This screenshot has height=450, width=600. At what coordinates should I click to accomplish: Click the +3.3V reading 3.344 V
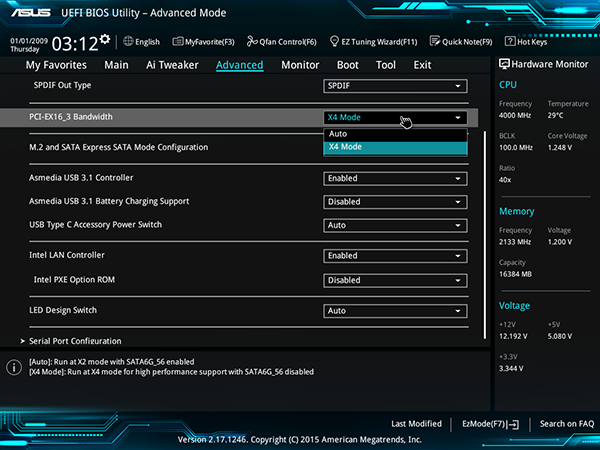pos(511,368)
